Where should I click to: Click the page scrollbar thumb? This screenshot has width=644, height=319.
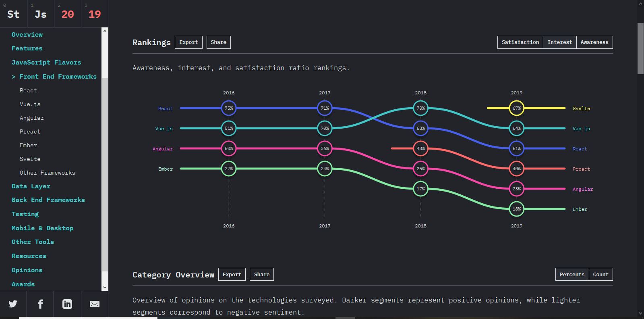click(x=640, y=48)
